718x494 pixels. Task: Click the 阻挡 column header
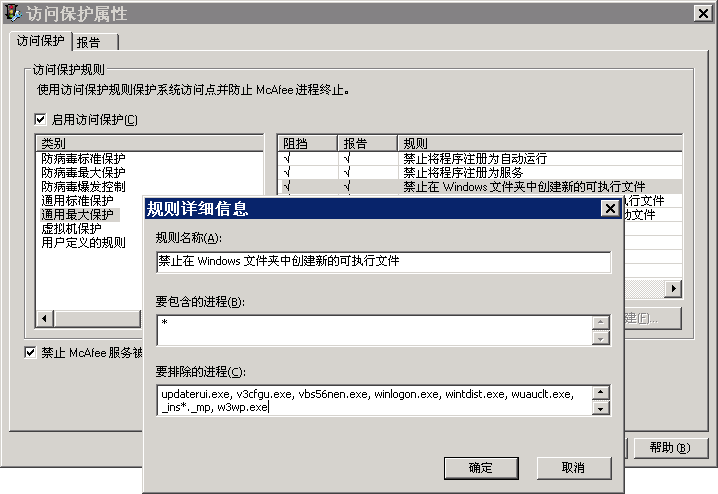(x=307, y=143)
